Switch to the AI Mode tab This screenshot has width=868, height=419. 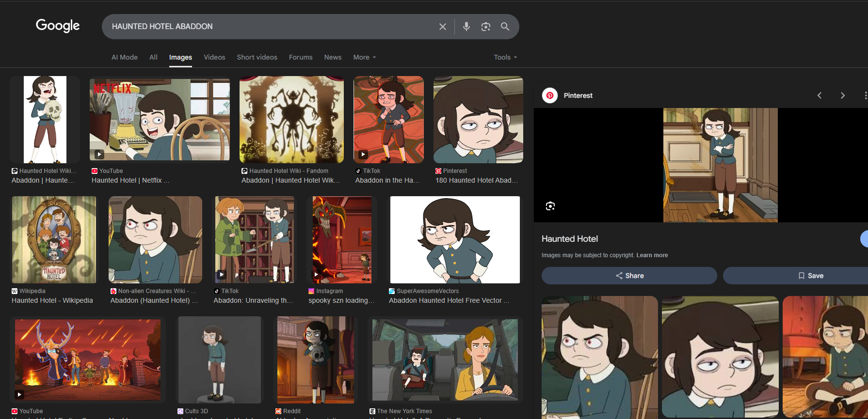[x=125, y=57]
